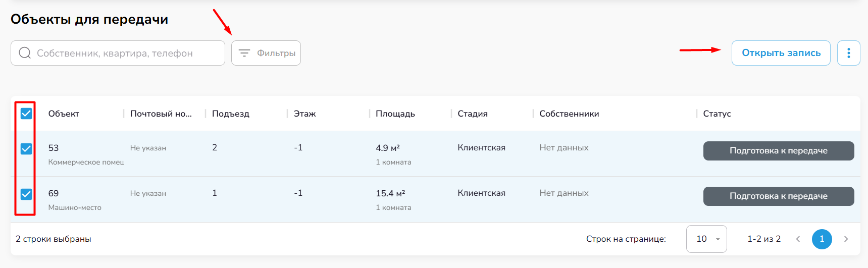868x268 pixels.
Task: Click the filter lines icon
Action: click(x=244, y=53)
